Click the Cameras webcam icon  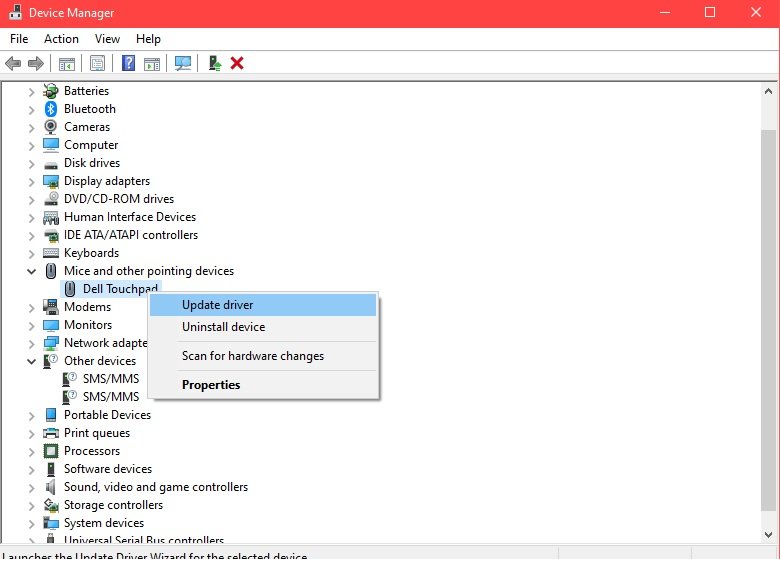[x=51, y=127]
